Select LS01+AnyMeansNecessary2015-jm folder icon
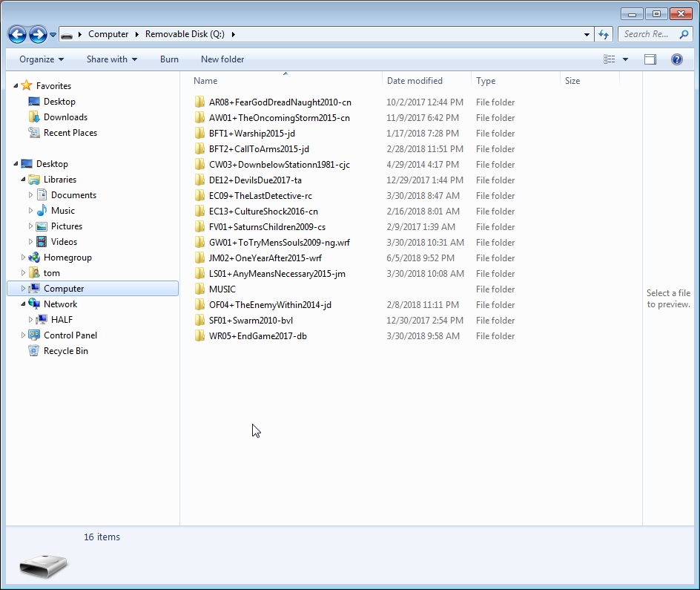This screenshot has width=700, height=590. (199, 274)
